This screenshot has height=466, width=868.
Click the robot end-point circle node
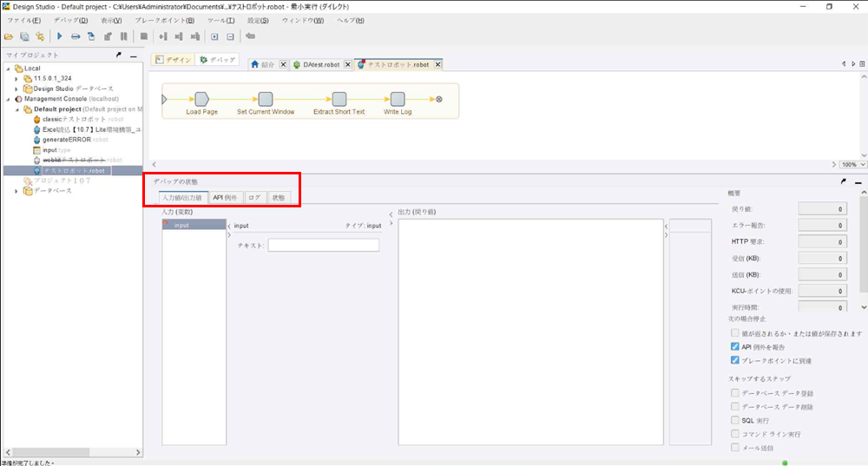pos(439,99)
